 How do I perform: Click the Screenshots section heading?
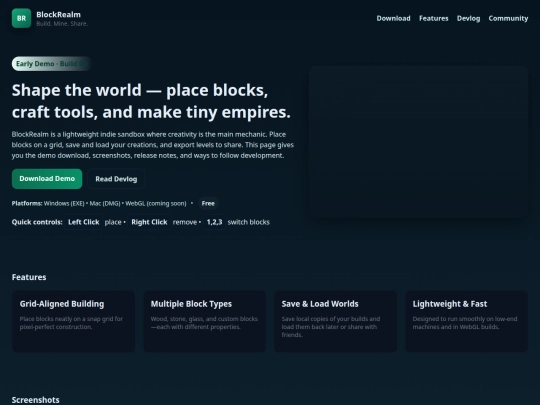pyautogui.click(x=35, y=400)
